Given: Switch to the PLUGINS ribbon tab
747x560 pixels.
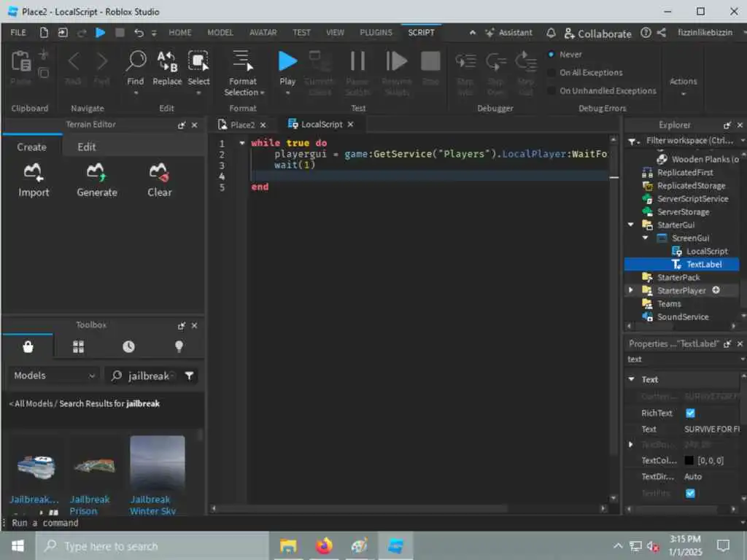Looking at the screenshot, I should 376,32.
